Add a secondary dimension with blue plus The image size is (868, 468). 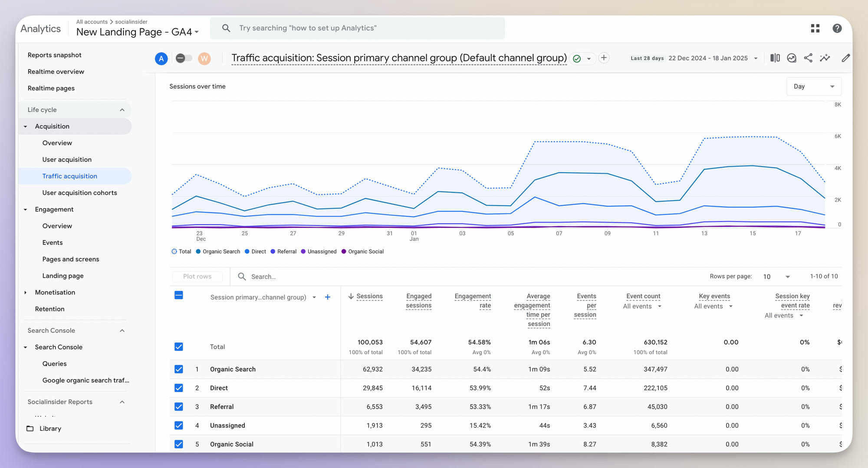[328, 297]
